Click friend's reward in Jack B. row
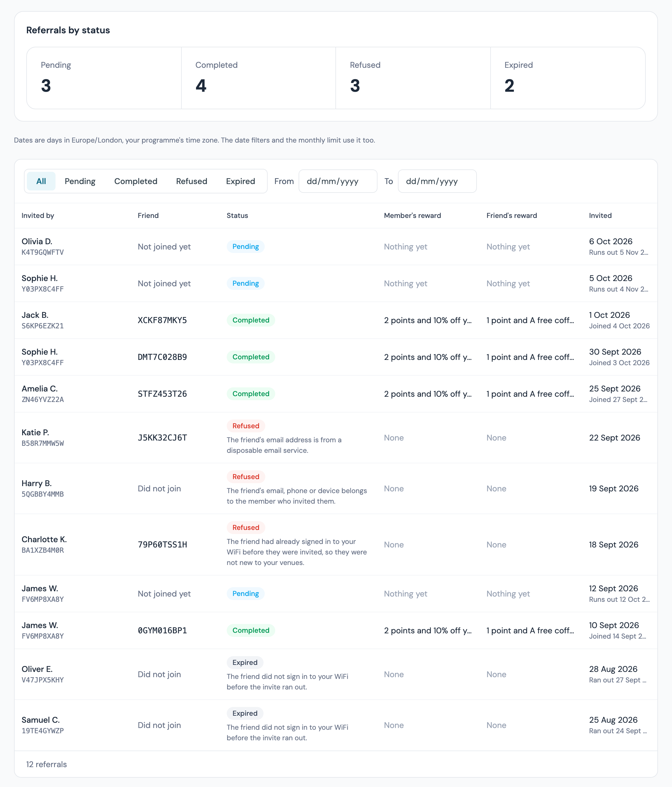The width and height of the screenshot is (672, 787). pyautogui.click(x=530, y=320)
